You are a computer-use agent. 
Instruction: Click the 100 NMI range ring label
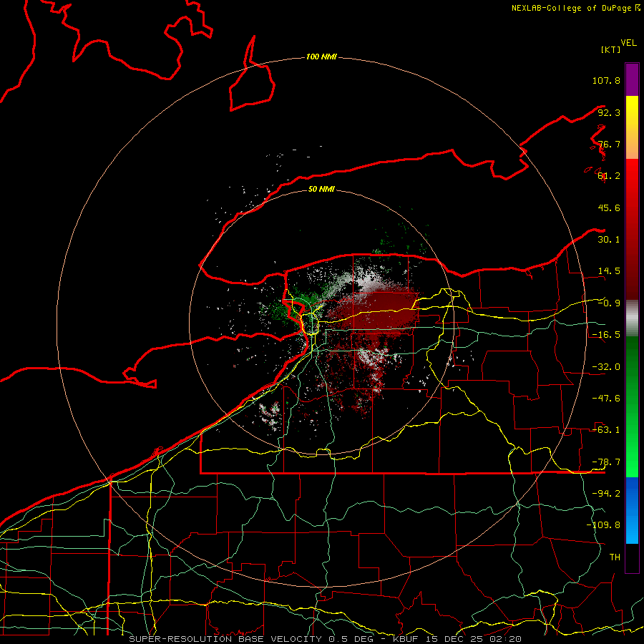pos(321,57)
